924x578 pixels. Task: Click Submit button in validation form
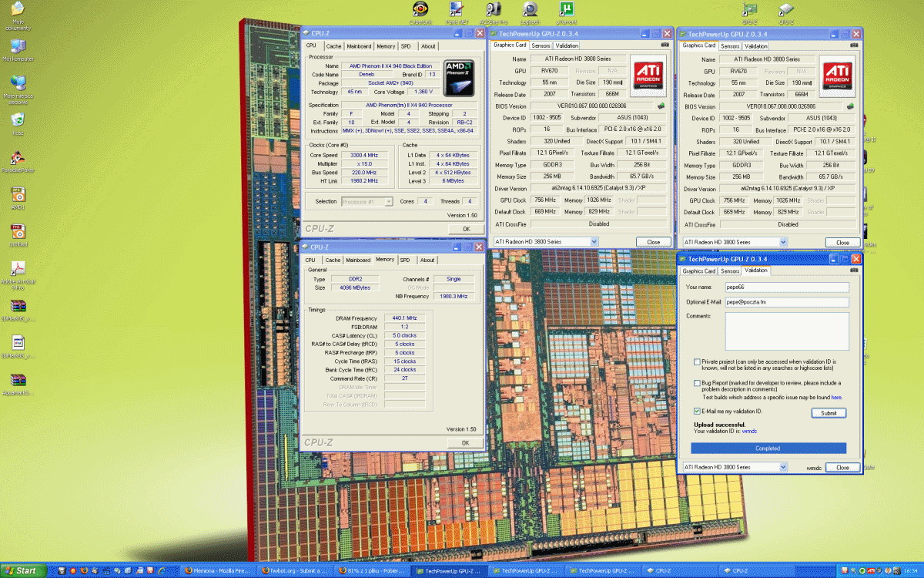[829, 413]
